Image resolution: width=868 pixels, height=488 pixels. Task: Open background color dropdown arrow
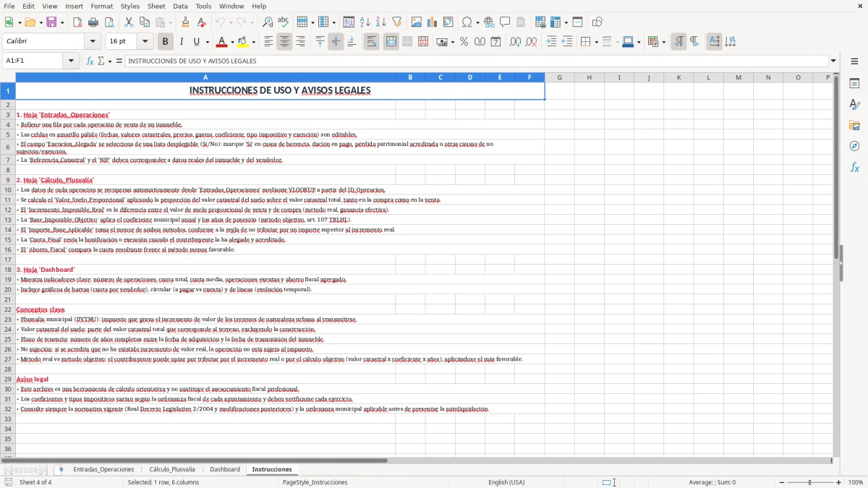point(254,42)
